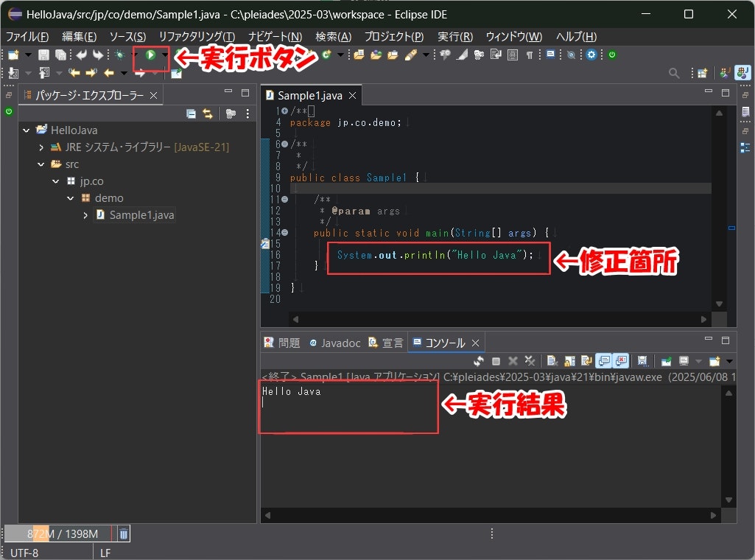This screenshot has height=560, width=755.
Task: Switch to the 問題 tab
Action: [282, 343]
